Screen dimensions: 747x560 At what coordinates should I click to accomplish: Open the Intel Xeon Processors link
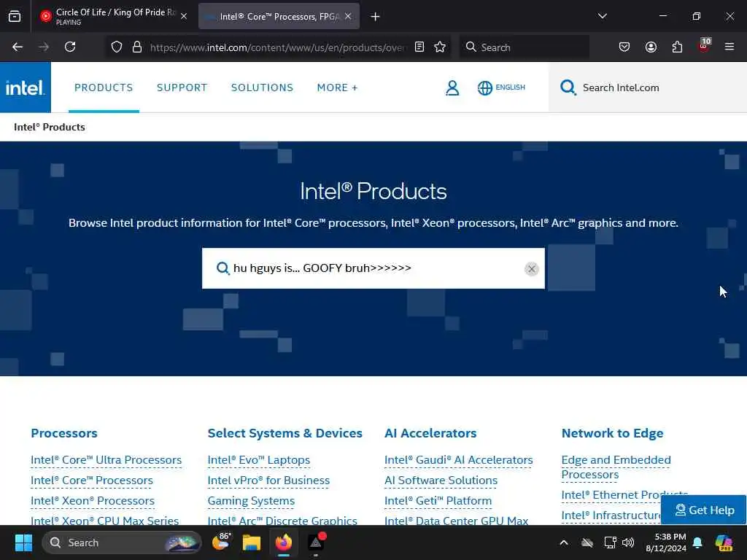(93, 501)
